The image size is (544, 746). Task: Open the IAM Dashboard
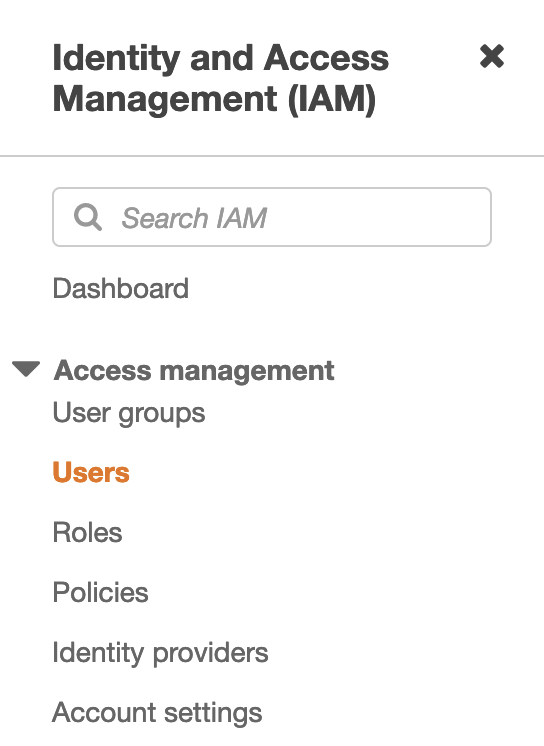[121, 288]
